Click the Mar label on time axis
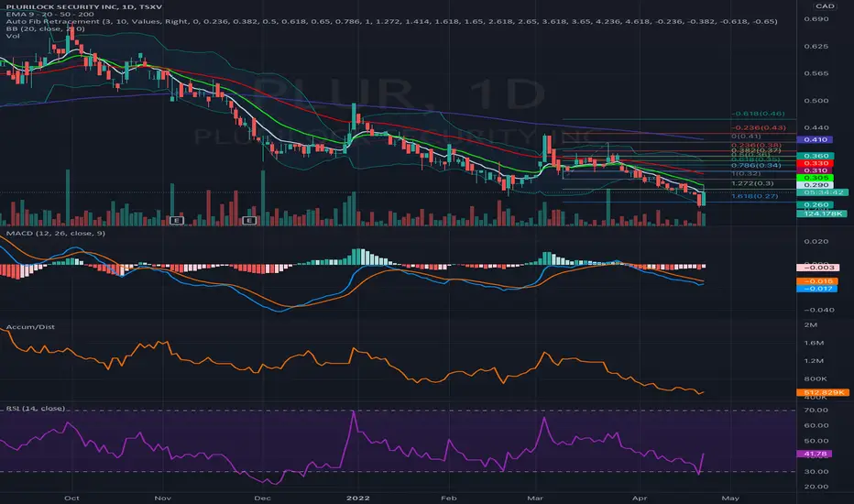Screen dimensions: 854x504 [535, 498]
